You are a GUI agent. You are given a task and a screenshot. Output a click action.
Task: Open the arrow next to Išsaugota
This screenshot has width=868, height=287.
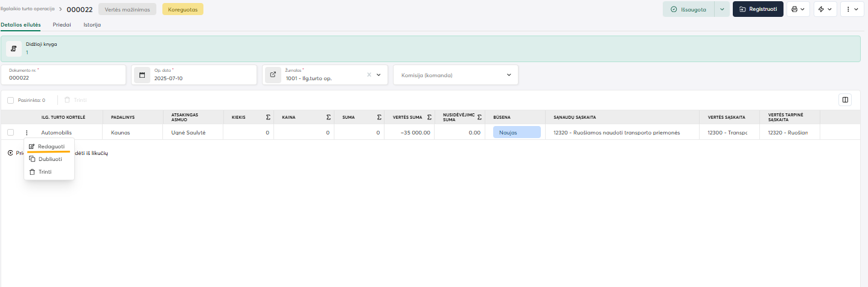(722, 9)
